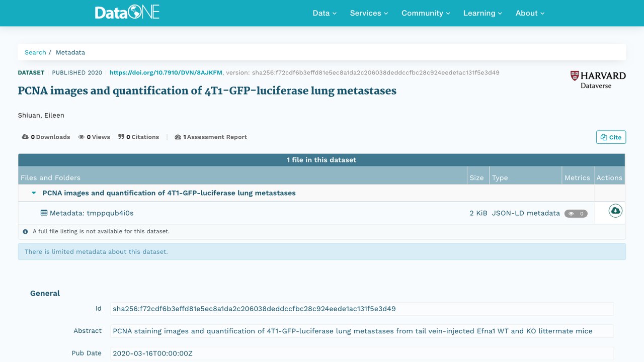Click the General section heading

click(45, 293)
